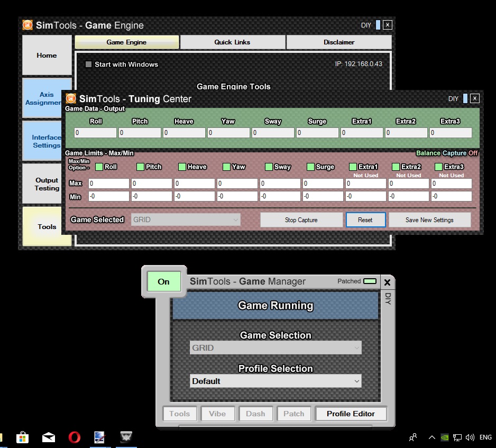Click the Patch button in Game Manager
This screenshot has height=448, width=496.
coord(294,414)
